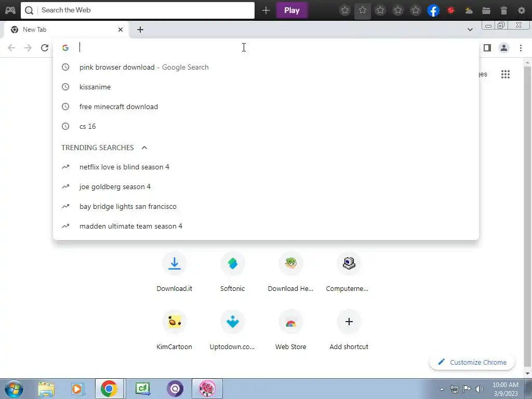532x399 pixels.
Task: Click the red ladybug icon
Action: pyautogui.click(x=451, y=10)
